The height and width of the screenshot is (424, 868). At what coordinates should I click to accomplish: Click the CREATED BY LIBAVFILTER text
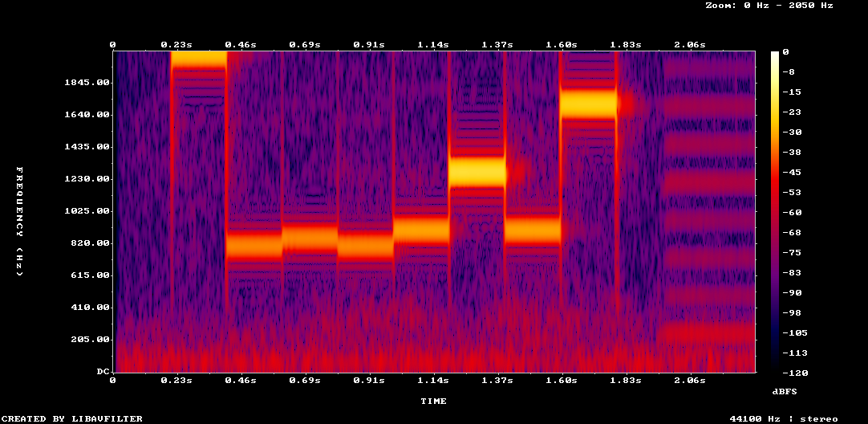[x=71, y=419]
